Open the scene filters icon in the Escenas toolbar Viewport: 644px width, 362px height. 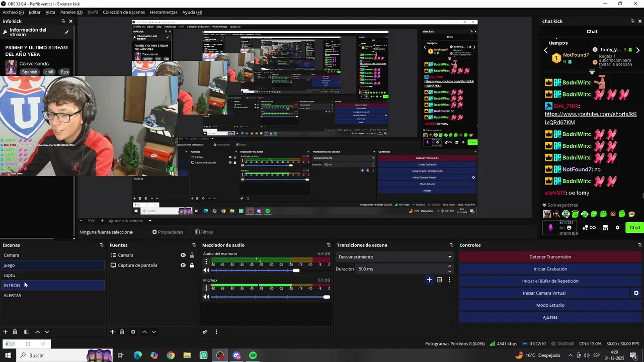tap(26, 332)
